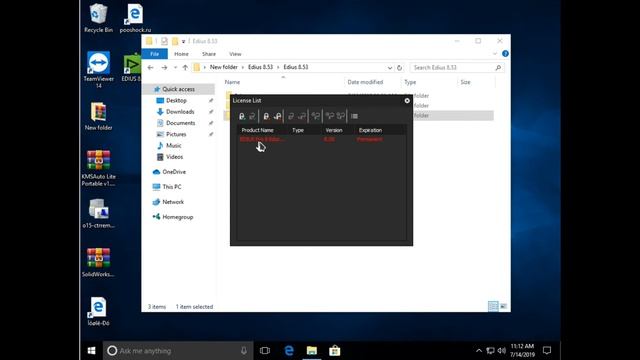
Task: Open the Windows Start menu
Action: pos(91,351)
